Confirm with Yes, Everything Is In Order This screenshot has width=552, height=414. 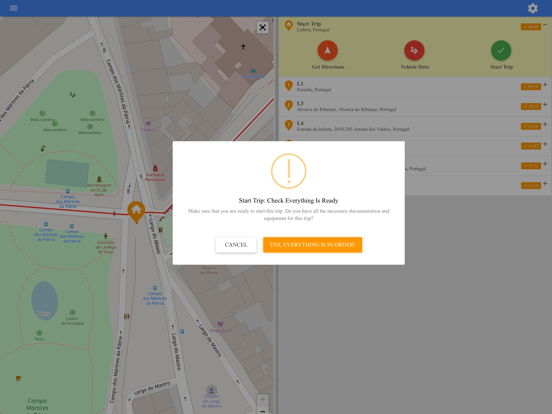click(312, 245)
